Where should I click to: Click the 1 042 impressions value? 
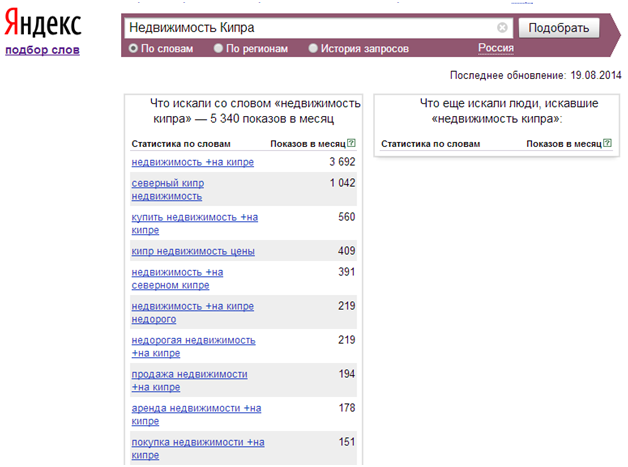(x=342, y=183)
